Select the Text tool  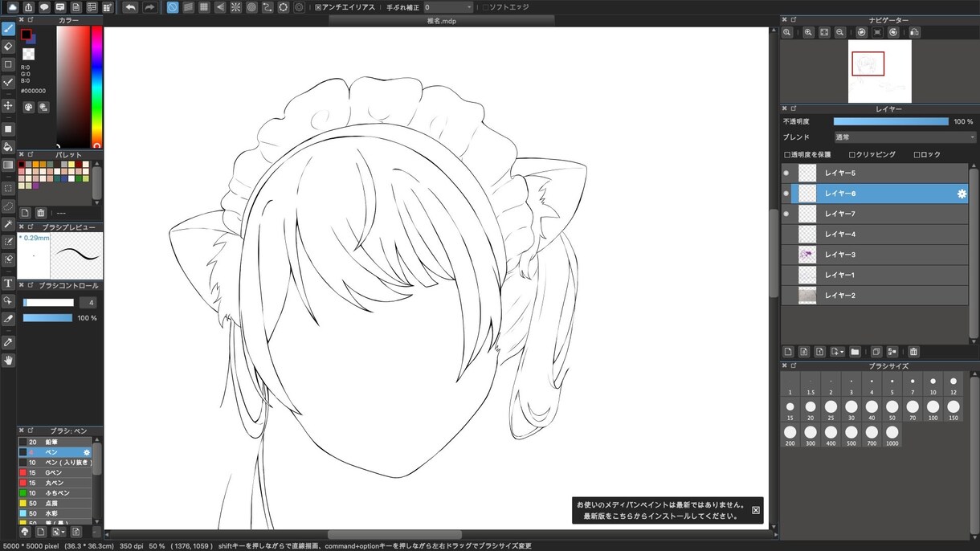click(8, 283)
